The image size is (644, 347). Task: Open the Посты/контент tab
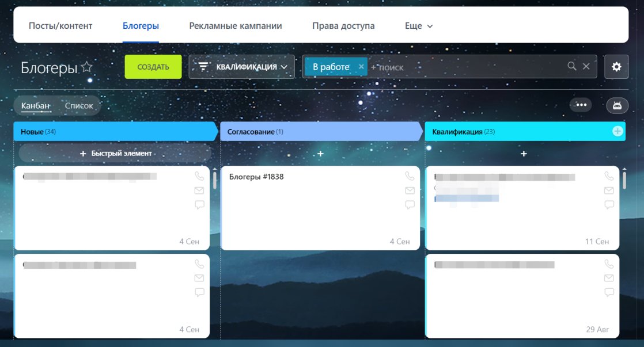[60, 26]
